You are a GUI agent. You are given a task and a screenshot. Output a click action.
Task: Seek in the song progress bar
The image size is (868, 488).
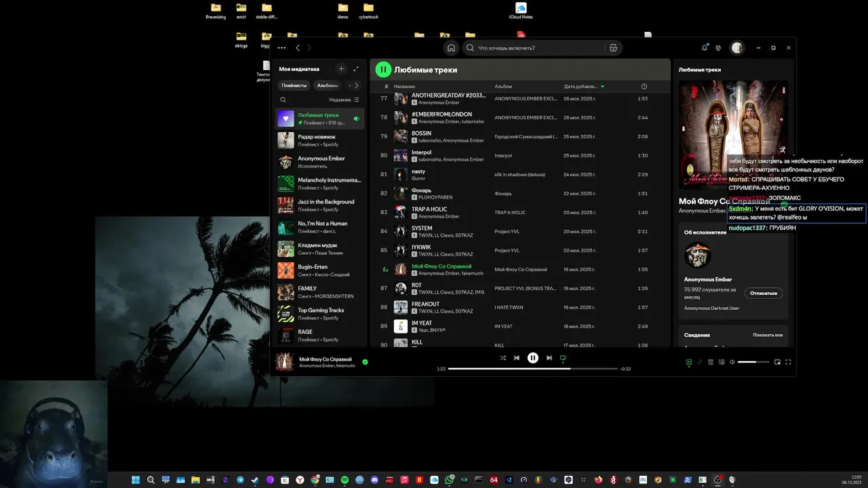tap(533, 369)
